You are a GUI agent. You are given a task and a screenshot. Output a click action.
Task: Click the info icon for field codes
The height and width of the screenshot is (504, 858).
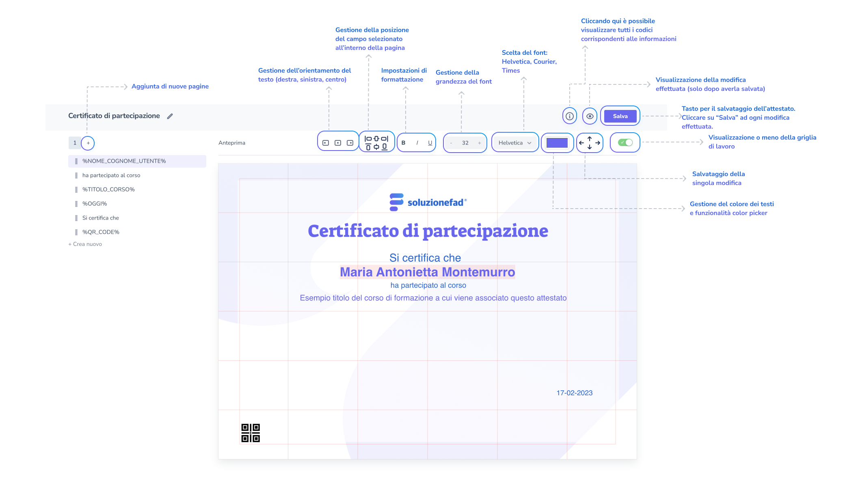click(x=570, y=116)
